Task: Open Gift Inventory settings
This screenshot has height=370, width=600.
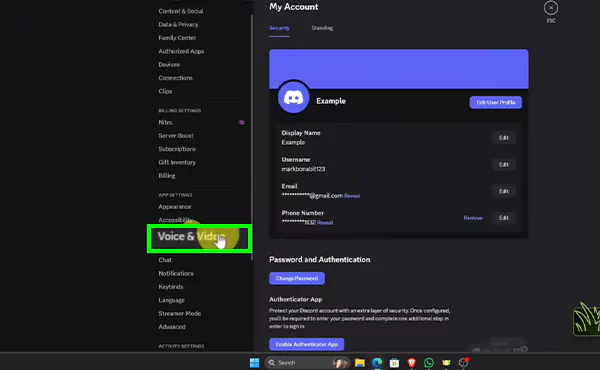Action: [x=177, y=163]
